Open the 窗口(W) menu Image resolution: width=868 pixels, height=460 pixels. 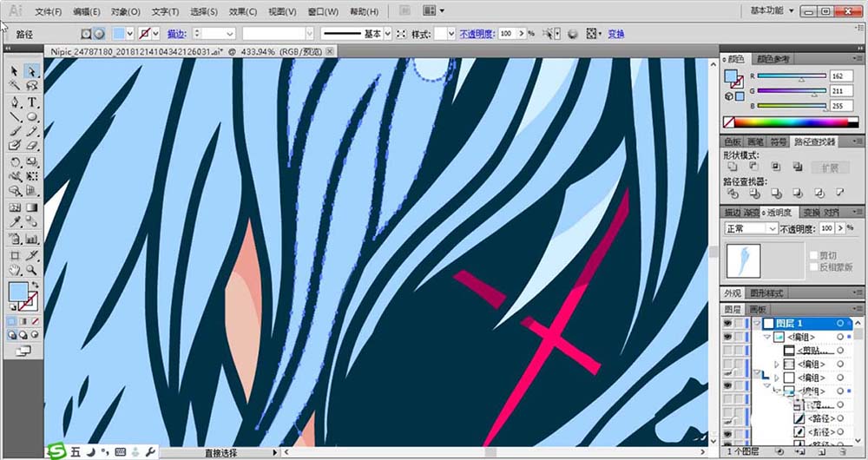click(x=323, y=11)
